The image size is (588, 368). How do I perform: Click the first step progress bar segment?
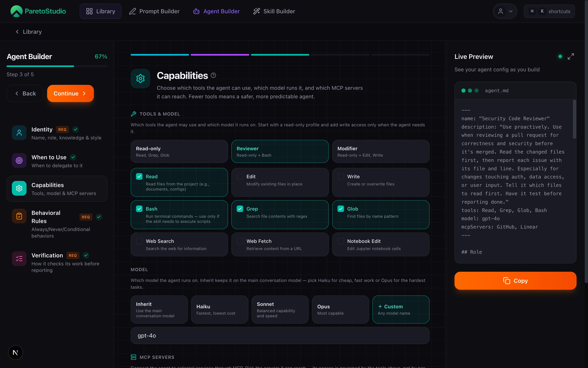(160, 55)
